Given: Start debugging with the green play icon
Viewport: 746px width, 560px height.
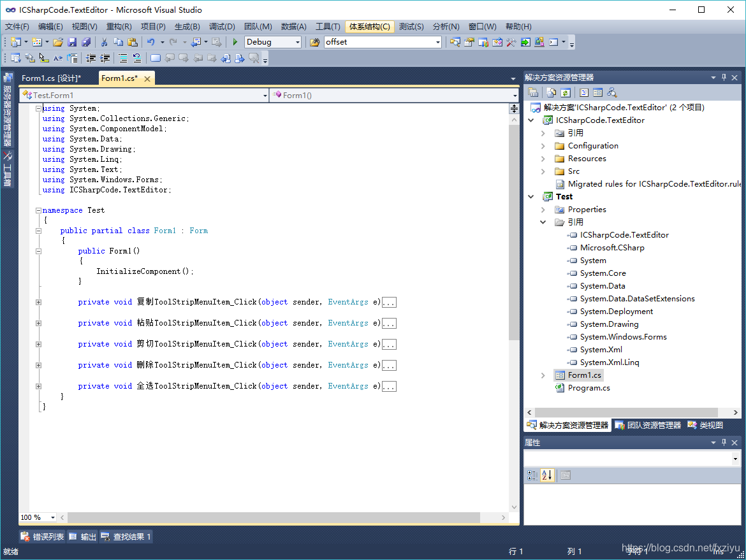Looking at the screenshot, I should point(235,42).
